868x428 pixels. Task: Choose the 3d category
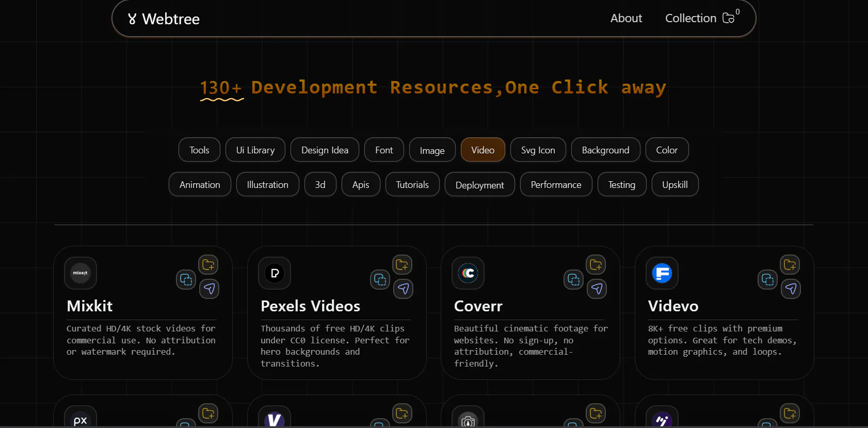320,184
